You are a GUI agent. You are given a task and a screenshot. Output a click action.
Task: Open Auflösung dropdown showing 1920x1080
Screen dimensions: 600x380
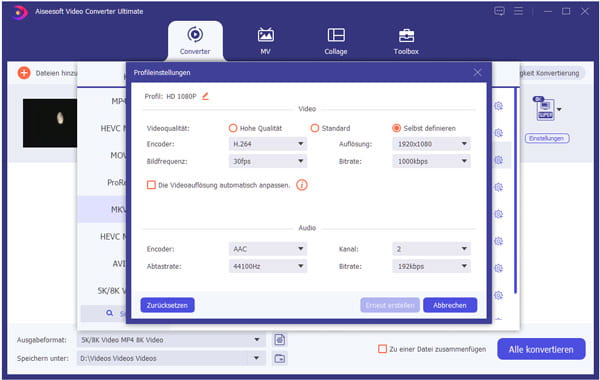[431, 144]
